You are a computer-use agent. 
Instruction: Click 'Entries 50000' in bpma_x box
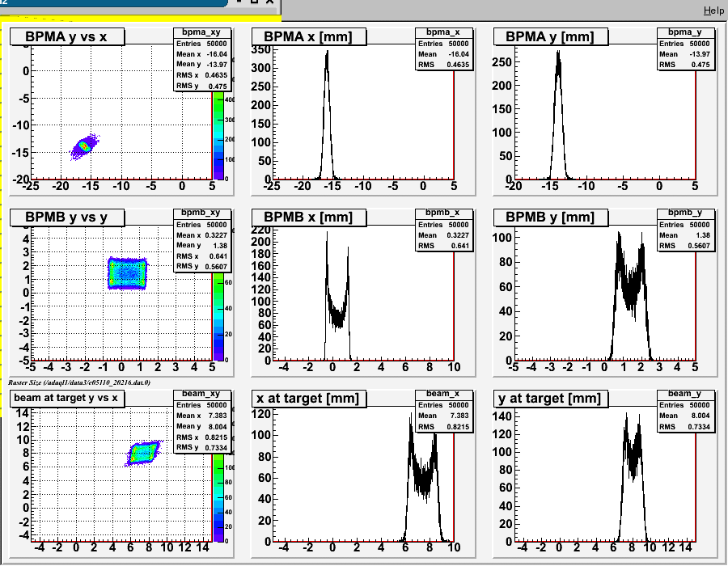click(444, 44)
